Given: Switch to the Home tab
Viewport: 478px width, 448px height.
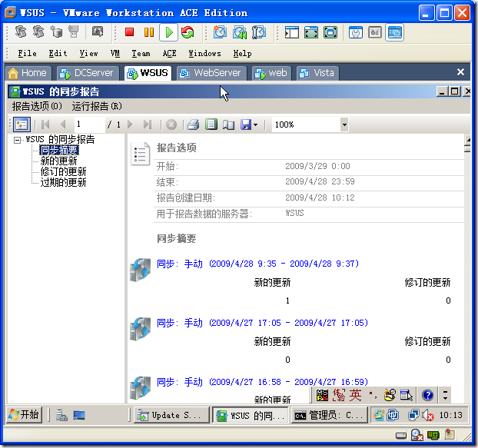Looking at the screenshot, I should 28,73.
